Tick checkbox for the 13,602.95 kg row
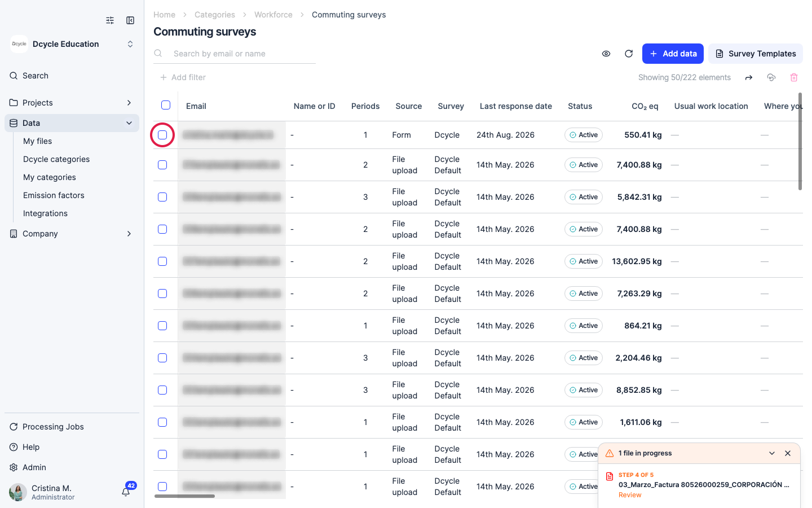The image size is (812, 508). click(x=162, y=261)
